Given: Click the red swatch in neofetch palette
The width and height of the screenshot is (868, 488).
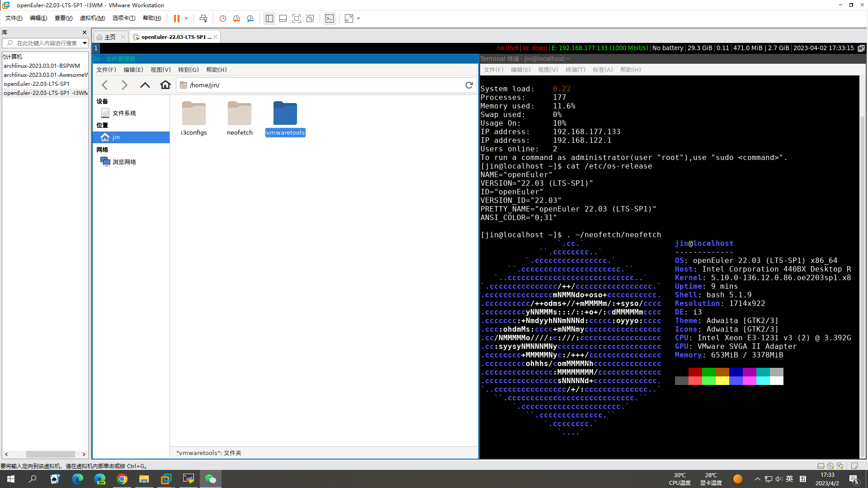Looking at the screenshot, I should click(x=695, y=372).
